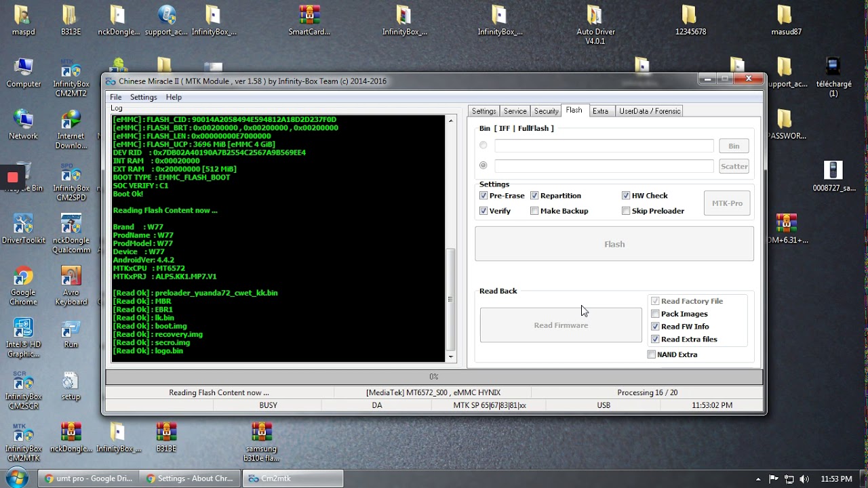Open Run desktop shortcut

pos(71,333)
